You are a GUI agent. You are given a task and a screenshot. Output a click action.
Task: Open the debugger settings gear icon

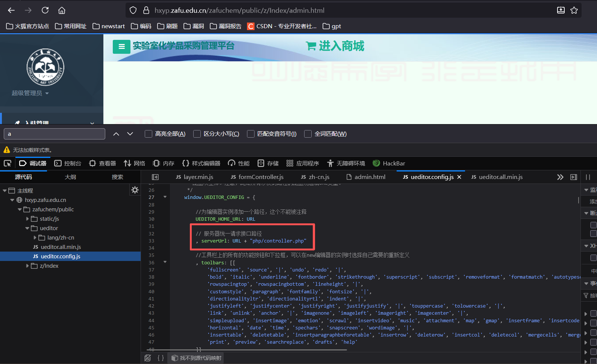pyautogui.click(x=135, y=190)
